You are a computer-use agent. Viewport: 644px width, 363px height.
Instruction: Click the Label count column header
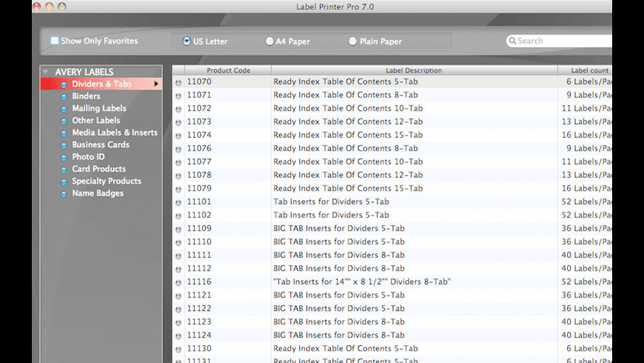click(x=589, y=70)
